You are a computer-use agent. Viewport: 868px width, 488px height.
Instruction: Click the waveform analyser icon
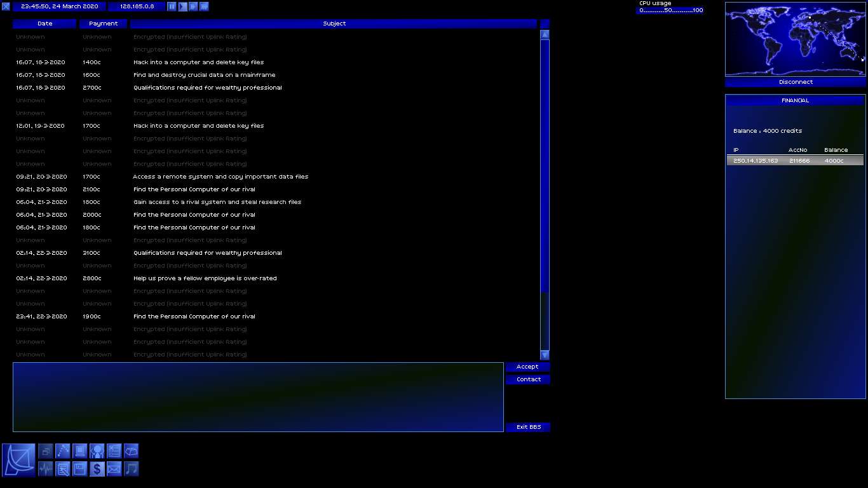[x=45, y=469]
